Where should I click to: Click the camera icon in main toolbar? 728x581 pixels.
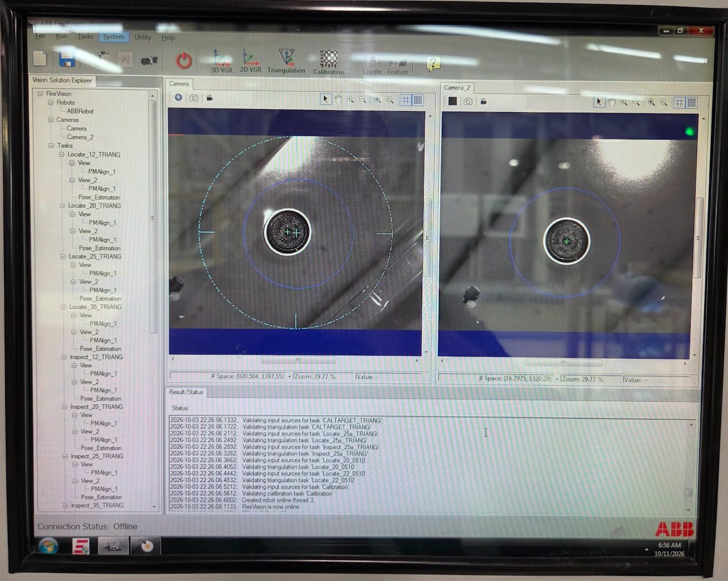point(149,61)
